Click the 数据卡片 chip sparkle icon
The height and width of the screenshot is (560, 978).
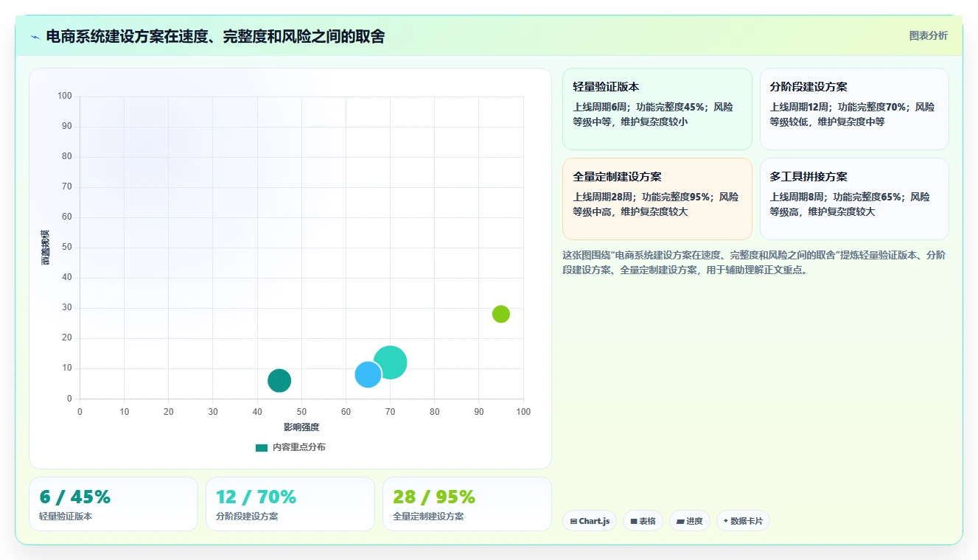726,521
